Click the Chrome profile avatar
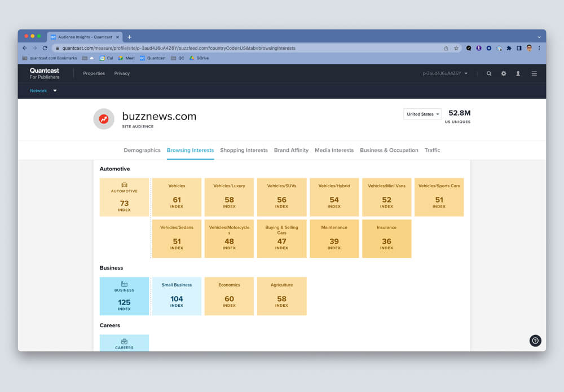Viewport: 564px width, 392px height. tap(529, 48)
